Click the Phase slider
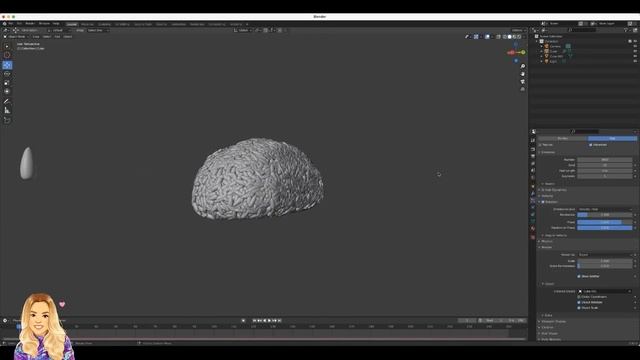Viewport: 640px width, 360px height. 604,222
